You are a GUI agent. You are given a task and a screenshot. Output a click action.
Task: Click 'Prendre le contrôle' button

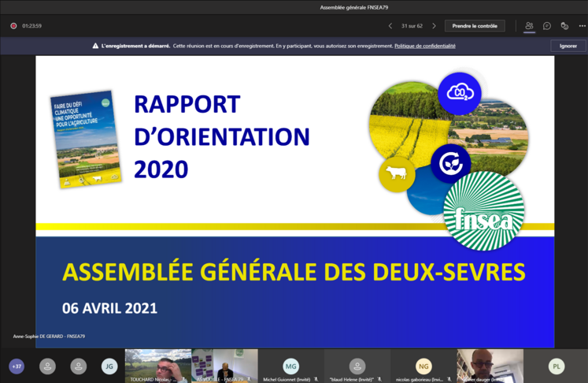[475, 26]
